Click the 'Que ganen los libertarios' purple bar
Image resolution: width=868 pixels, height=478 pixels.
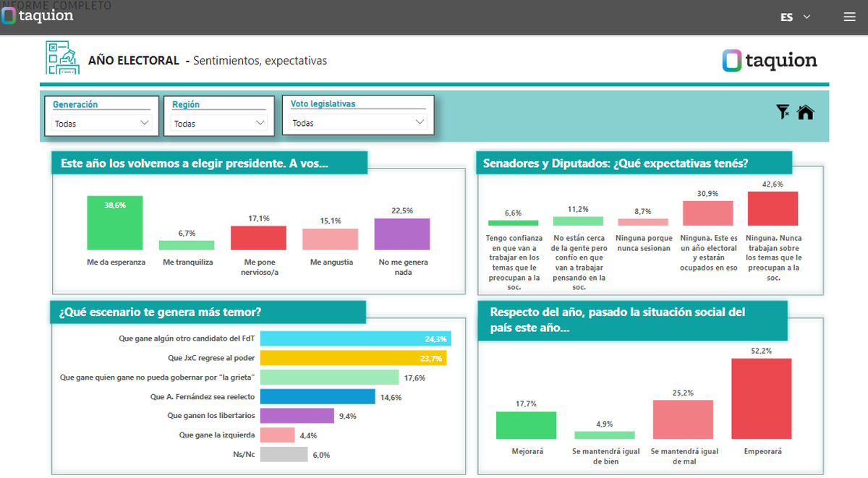click(x=297, y=416)
